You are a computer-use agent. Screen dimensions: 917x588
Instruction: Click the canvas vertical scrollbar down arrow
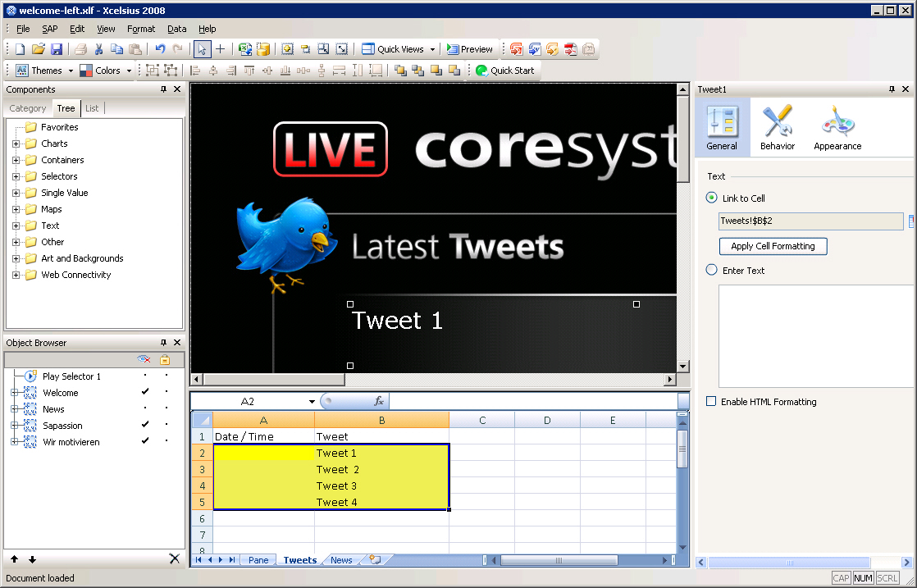pos(682,367)
